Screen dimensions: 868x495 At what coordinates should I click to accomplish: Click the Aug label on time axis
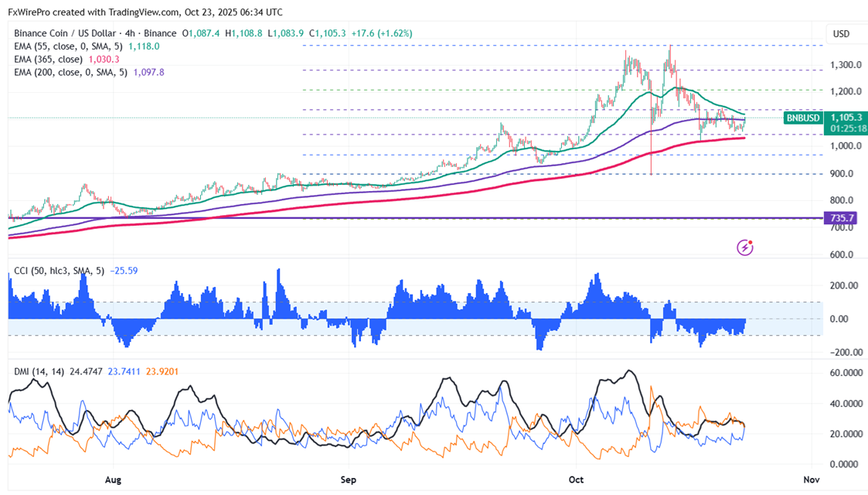point(113,480)
